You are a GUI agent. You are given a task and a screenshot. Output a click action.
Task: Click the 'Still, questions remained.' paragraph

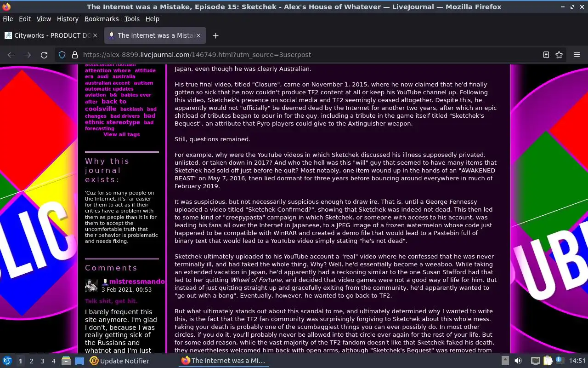[212, 139]
